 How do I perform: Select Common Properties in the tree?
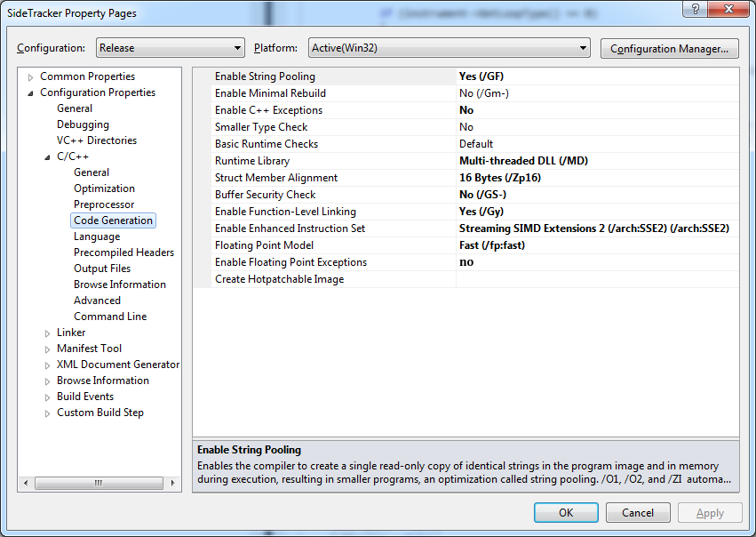87,76
